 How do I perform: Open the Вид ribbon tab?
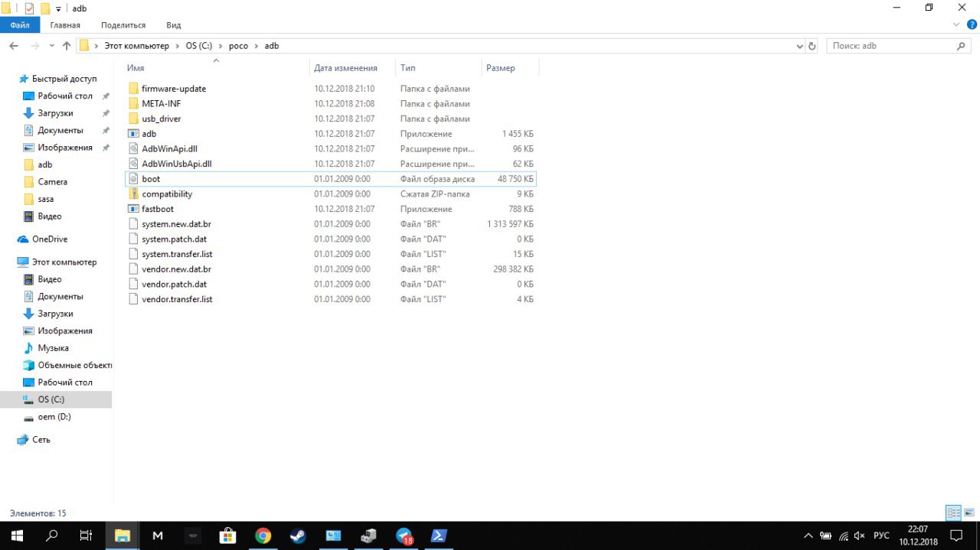point(174,25)
